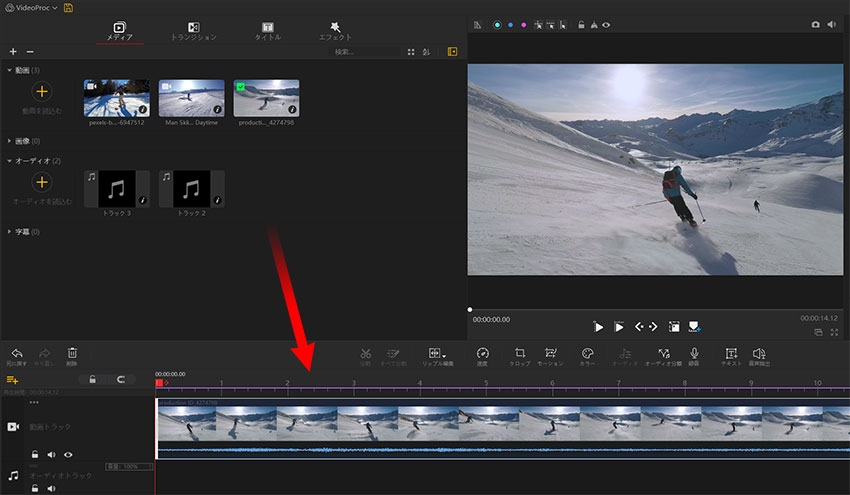This screenshot has width=850, height=495.
Task: Step back one frame
Action: click(639, 326)
